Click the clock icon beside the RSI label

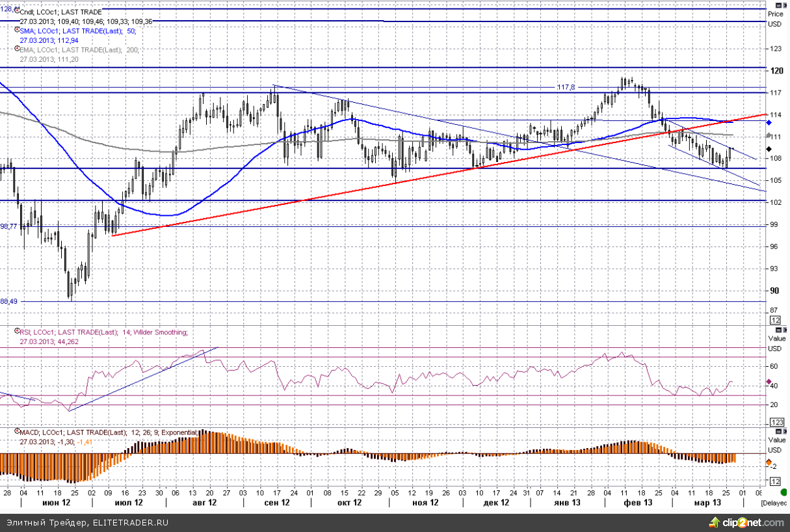pos(16,332)
